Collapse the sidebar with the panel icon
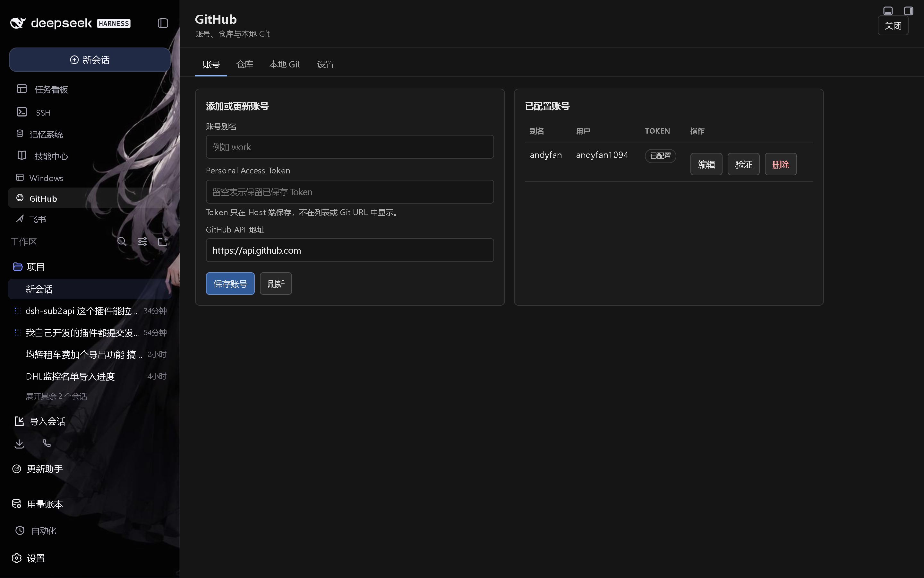Screen dimensions: 924x578 163,23
